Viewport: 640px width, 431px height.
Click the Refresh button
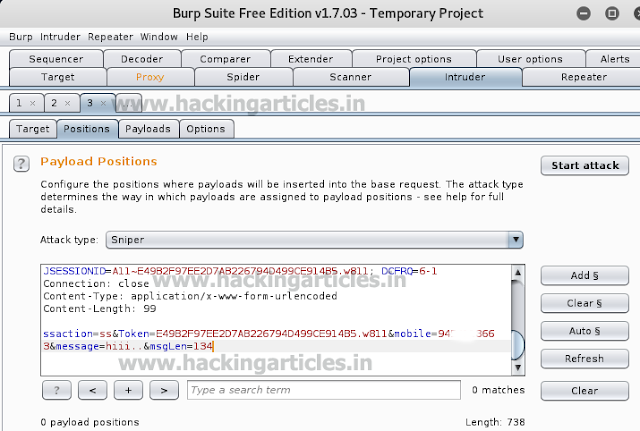pos(585,359)
